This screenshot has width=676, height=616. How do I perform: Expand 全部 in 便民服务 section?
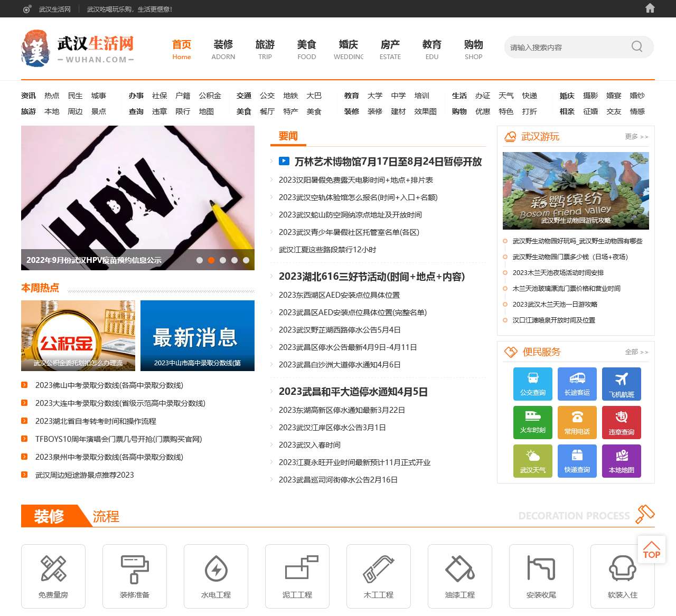636,352
